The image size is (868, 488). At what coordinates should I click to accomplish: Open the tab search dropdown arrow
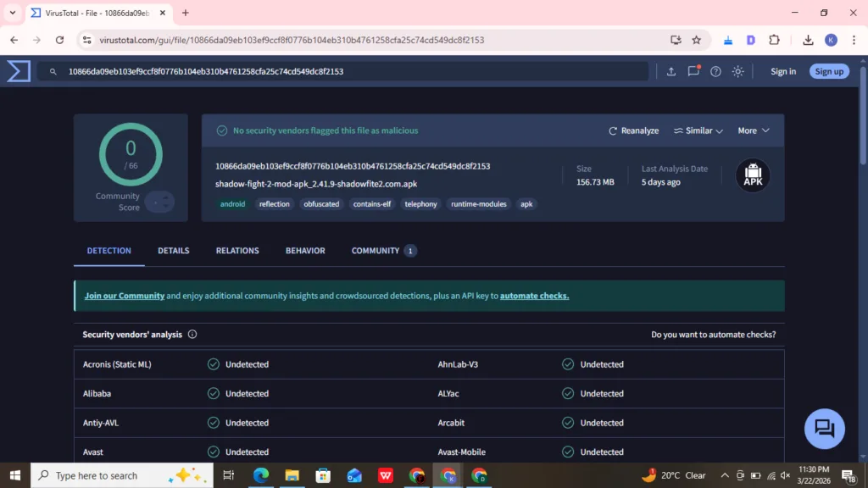pos(12,13)
